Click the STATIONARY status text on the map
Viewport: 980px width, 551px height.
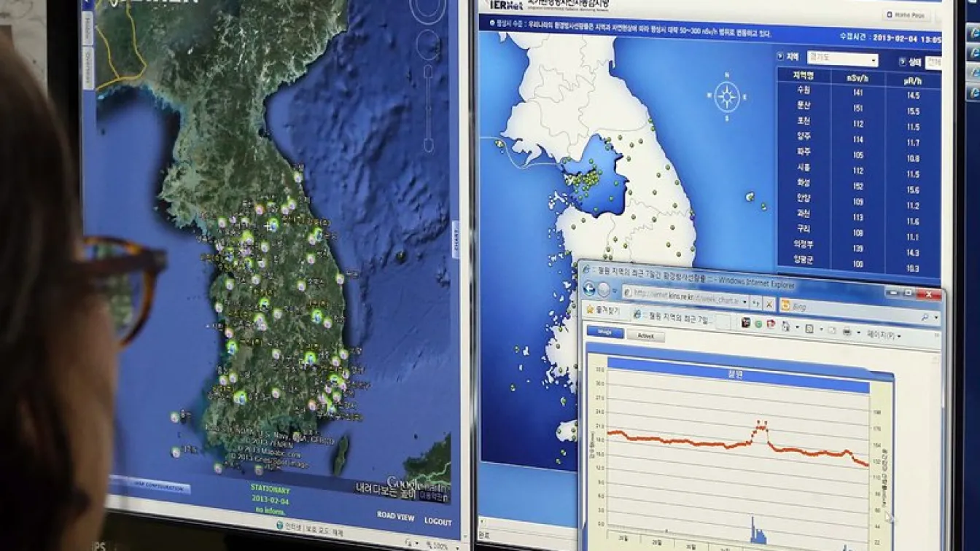(x=270, y=489)
